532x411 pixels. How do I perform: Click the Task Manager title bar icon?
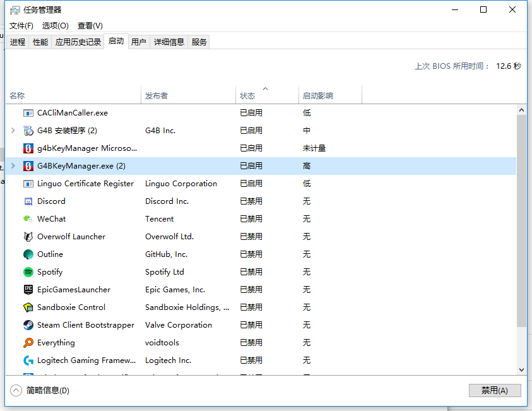(15, 10)
